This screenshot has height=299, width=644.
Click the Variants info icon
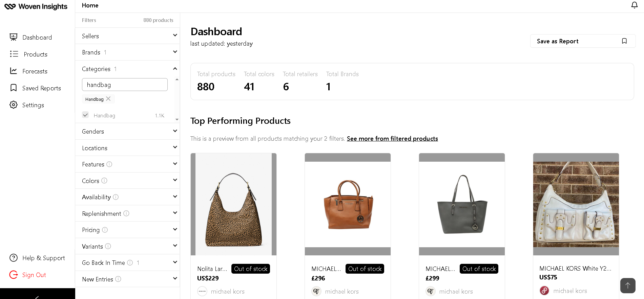click(x=108, y=246)
